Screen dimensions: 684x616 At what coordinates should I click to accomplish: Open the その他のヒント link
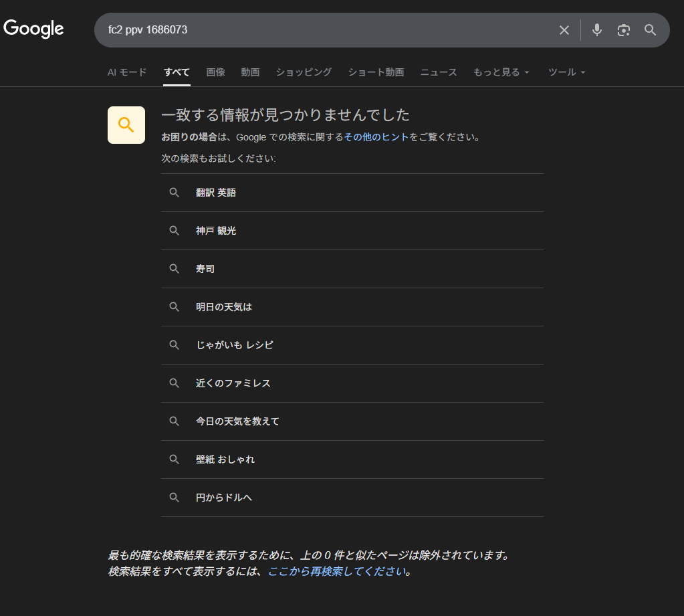(376, 137)
